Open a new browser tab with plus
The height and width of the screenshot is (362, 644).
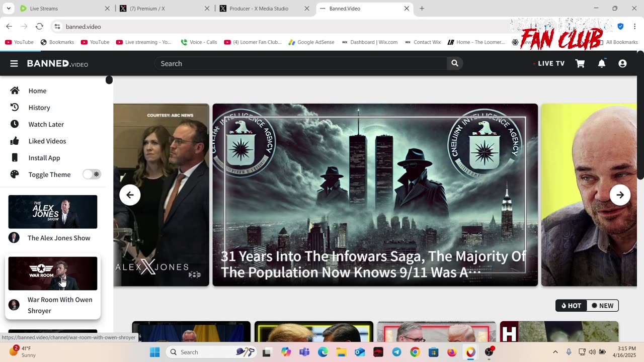click(422, 9)
